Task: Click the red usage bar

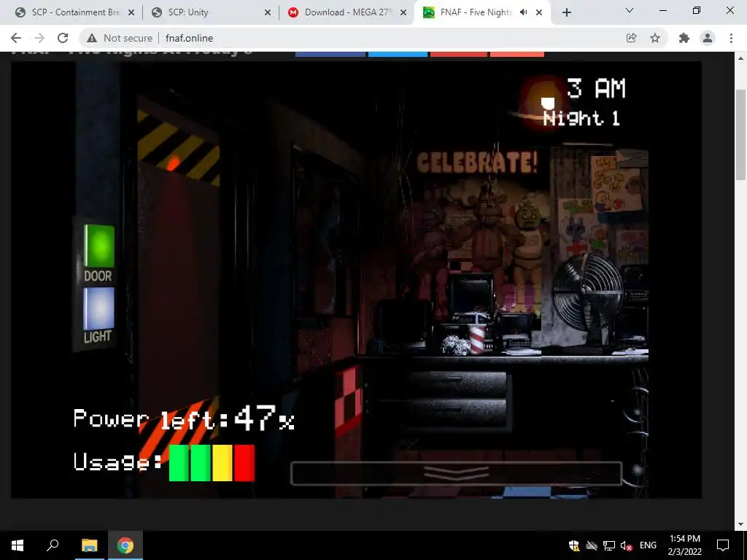Action: point(244,463)
